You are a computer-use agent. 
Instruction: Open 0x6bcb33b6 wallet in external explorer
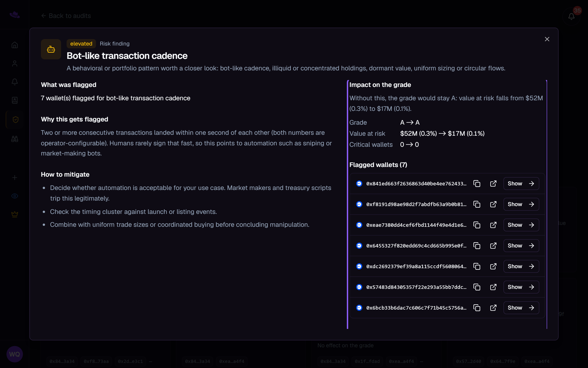click(x=493, y=308)
